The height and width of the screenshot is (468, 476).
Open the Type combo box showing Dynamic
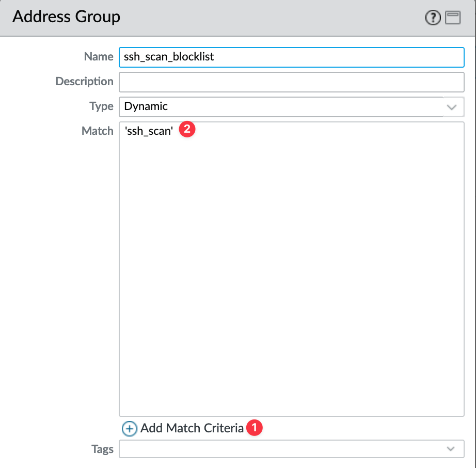point(291,107)
